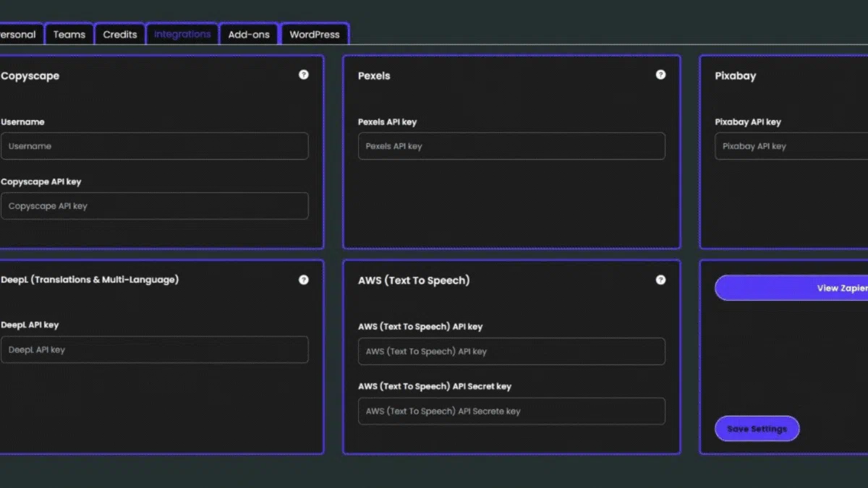Switch to the Personal tab
This screenshot has width=868, height=488.
(20, 34)
